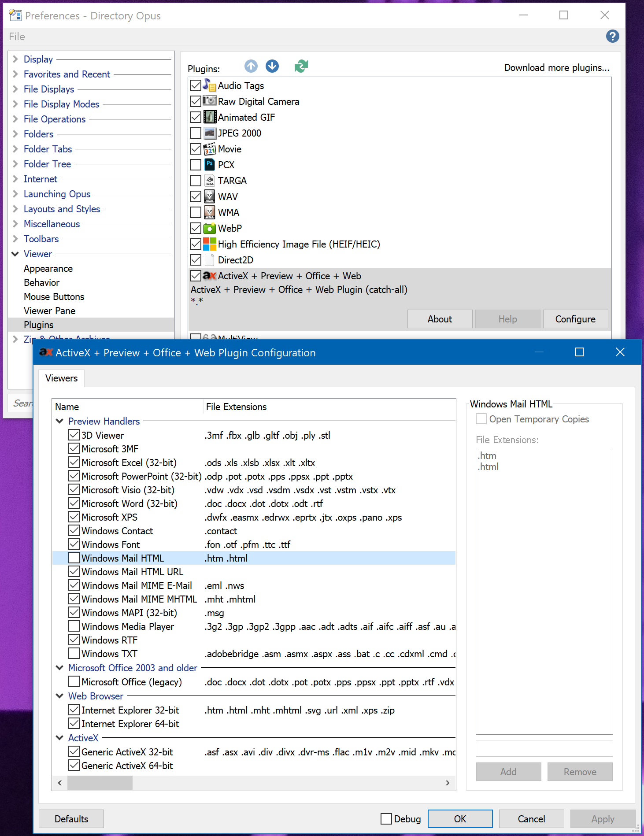Screen dimensions: 644x836
Task: Select the TARGA plugin icon
Action: point(209,180)
